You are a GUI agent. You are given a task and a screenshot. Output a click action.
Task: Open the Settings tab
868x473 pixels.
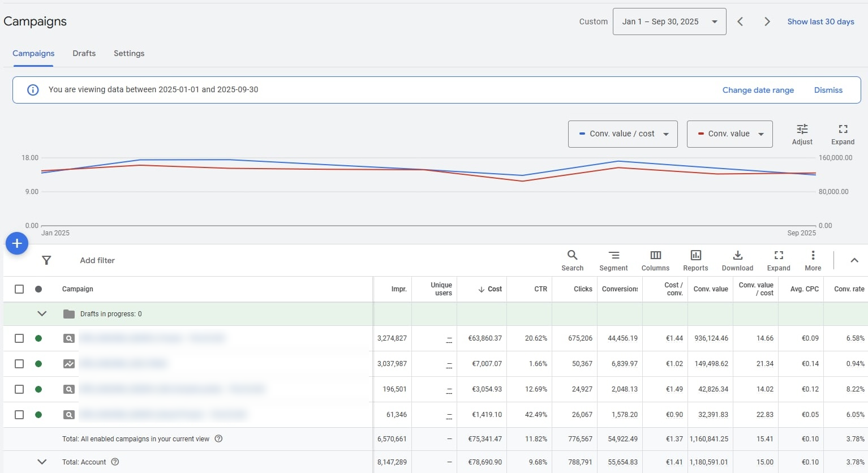[x=129, y=53]
